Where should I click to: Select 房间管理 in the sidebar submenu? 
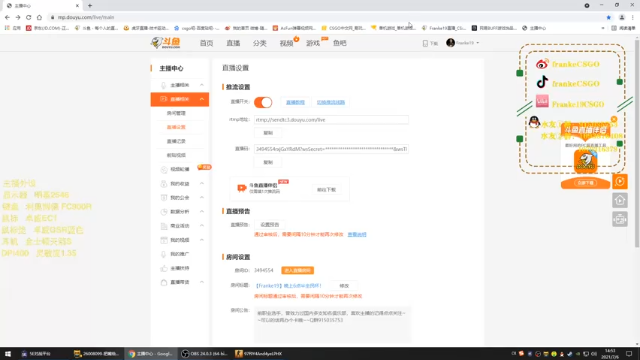click(x=176, y=113)
